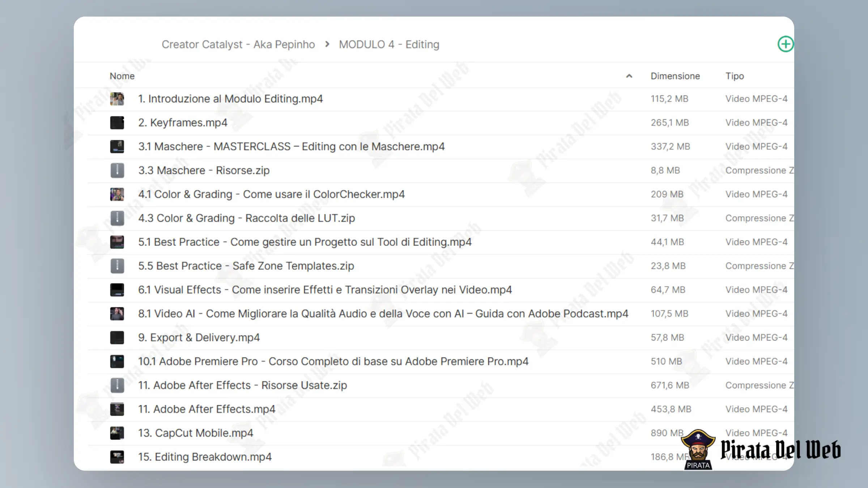Image resolution: width=868 pixels, height=488 pixels.
Task: Open MODULO 4 - Editing breadcrumb
Action: (389, 44)
